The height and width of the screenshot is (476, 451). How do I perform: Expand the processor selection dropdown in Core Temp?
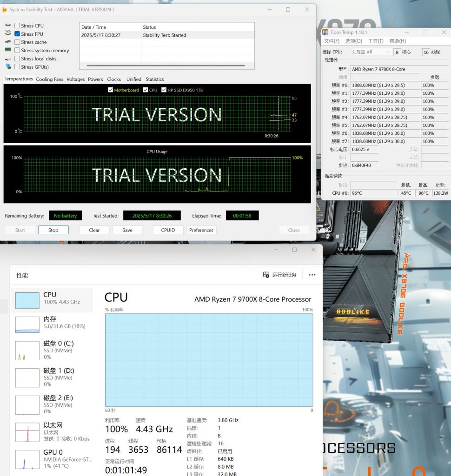pyautogui.click(x=371, y=52)
